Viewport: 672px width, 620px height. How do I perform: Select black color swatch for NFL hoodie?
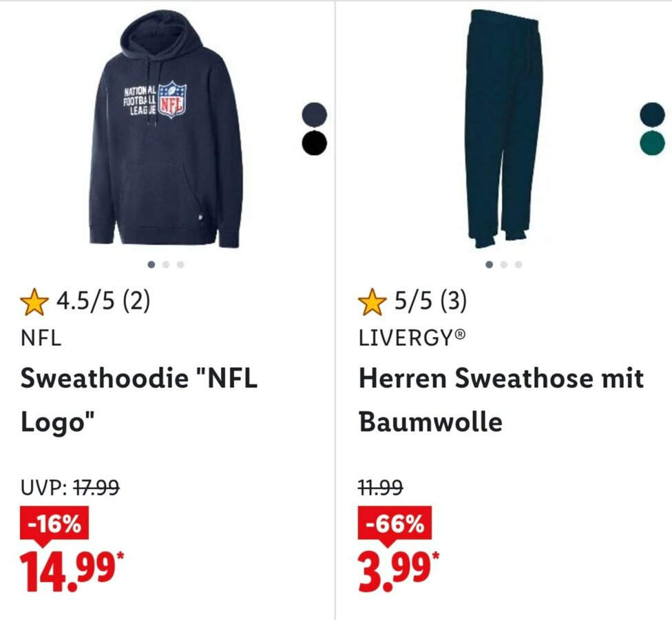(314, 143)
